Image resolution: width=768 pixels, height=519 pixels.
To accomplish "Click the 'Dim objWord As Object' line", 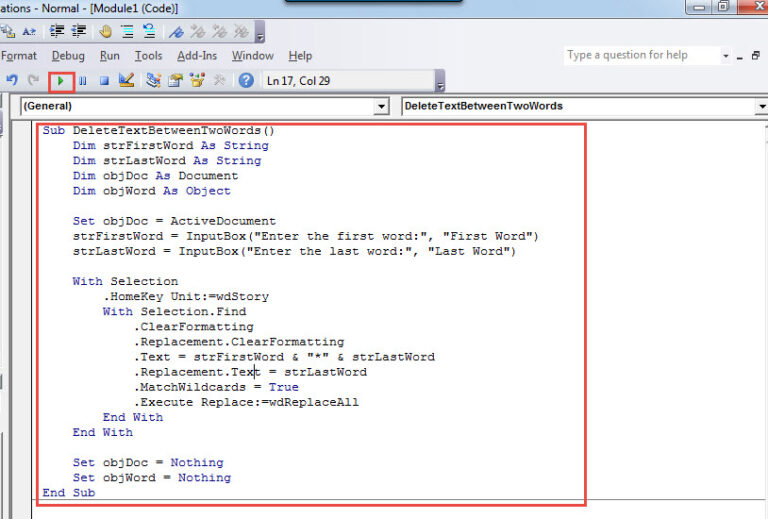I will tap(151, 191).
